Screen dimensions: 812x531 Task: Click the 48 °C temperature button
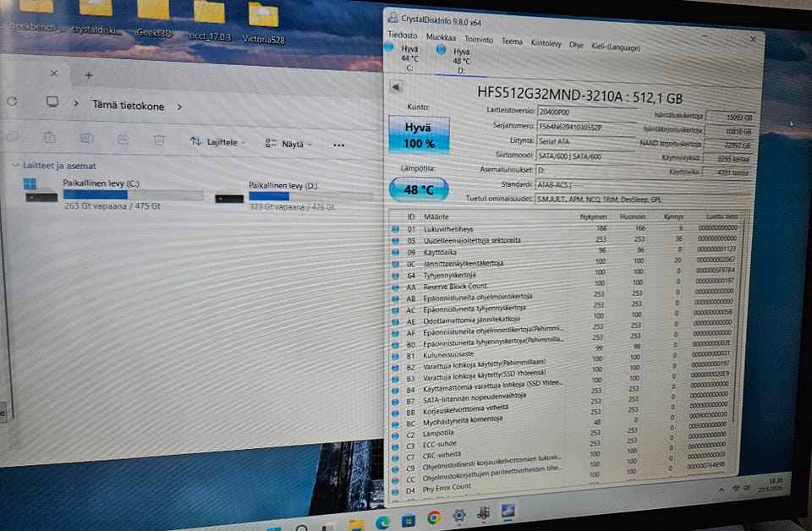419,189
